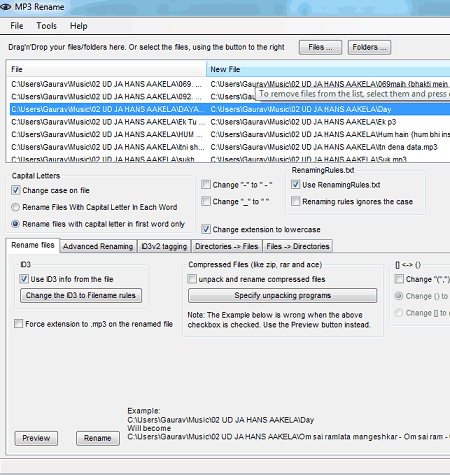The image size is (450, 475).
Task: Click Change the ID3 to Filename rules
Action: (81, 296)
